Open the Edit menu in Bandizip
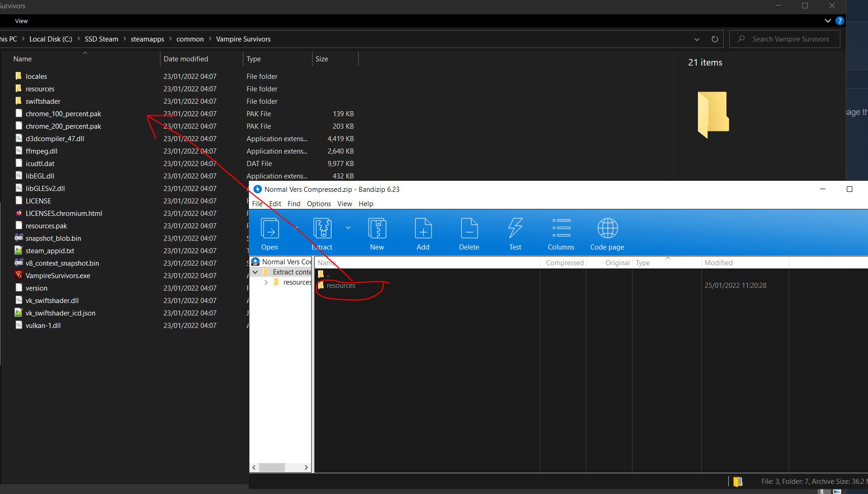 [x=275, y=204]
